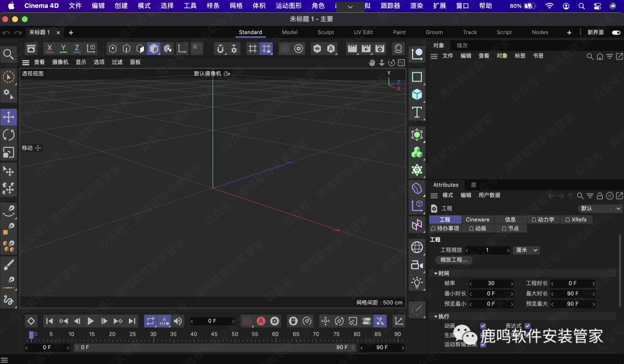
Task: Switch to the Sculpt layout tab
Action: [326, 32]
